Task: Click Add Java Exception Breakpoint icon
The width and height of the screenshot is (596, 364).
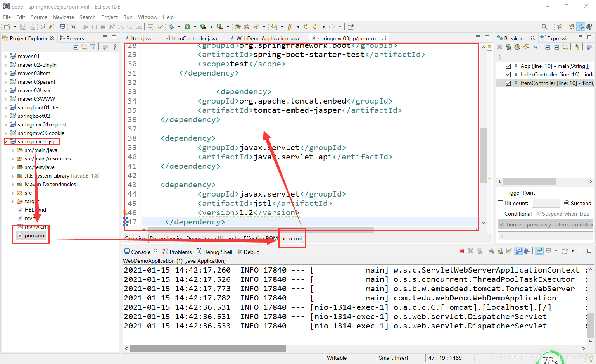Action: [x=577, y=47]
